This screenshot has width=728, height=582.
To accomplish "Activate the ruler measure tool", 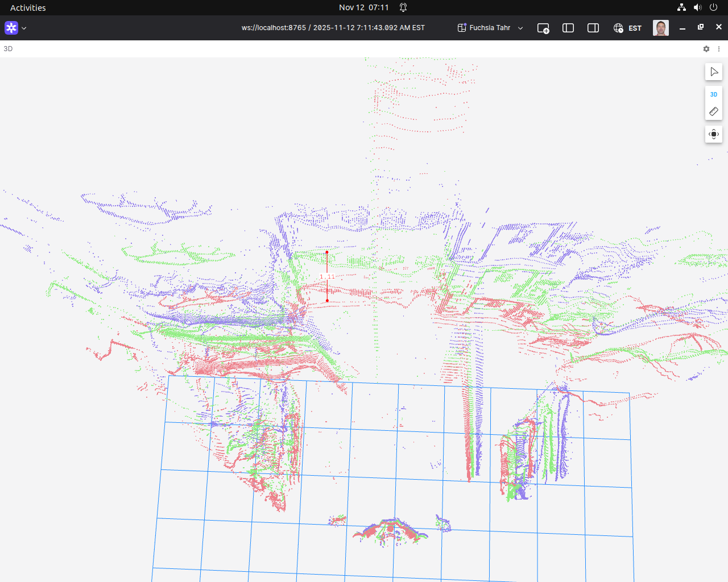I will click(x=714, y=111).
